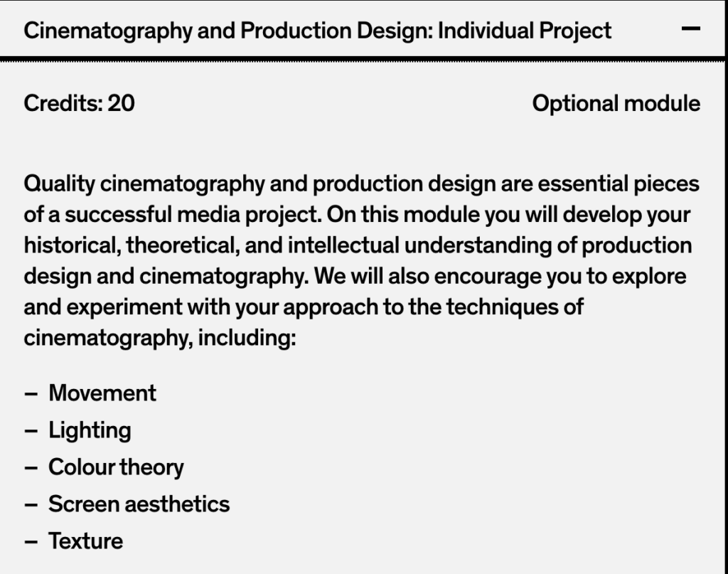
Task: Click the thick divider line under the heading
Action: click(x=362, y=59)
